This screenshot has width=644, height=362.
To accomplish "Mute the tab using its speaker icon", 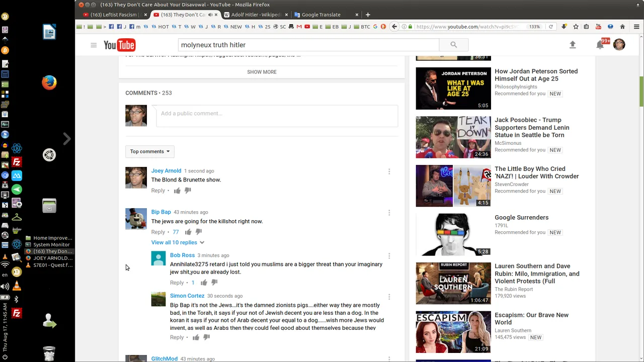I will click(x=210, y=15).
